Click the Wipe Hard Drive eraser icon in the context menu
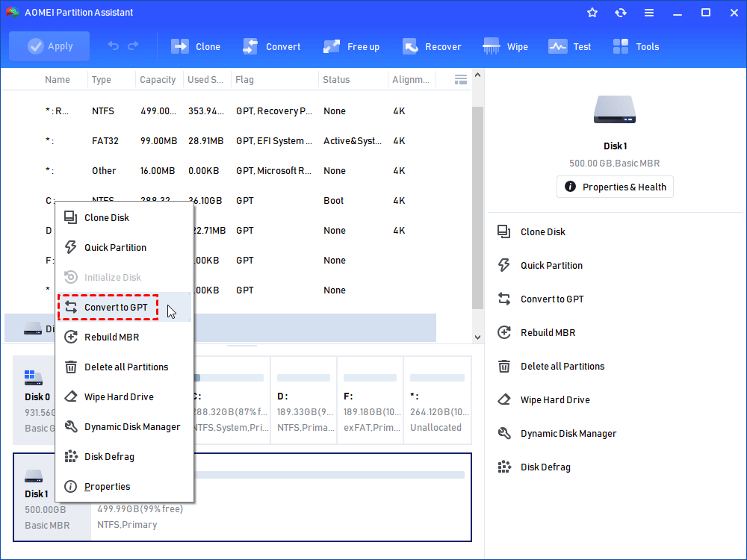The height and width of the screenshot is (560, 747). pyautogui.click(x=70, y=396)
